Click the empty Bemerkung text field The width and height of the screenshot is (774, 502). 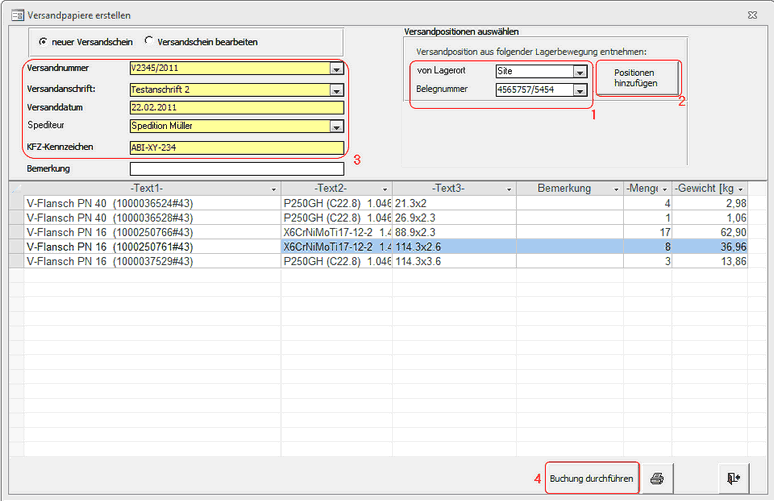point(236,168)
